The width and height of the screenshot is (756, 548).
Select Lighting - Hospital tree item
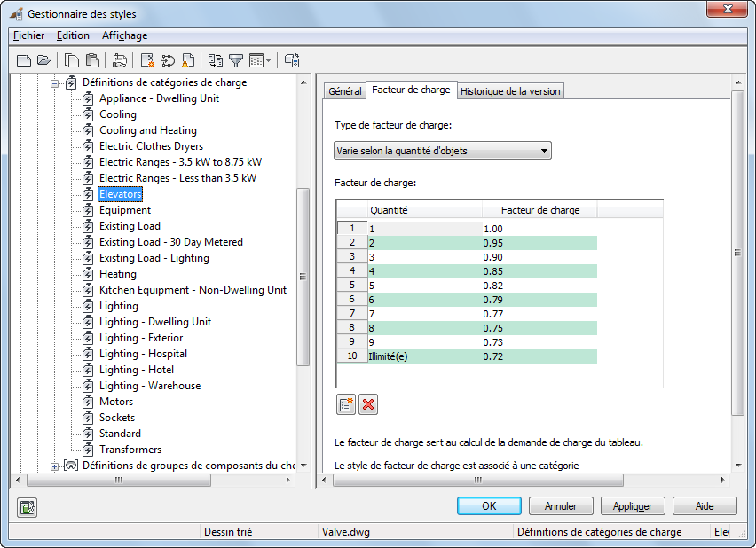143,354
